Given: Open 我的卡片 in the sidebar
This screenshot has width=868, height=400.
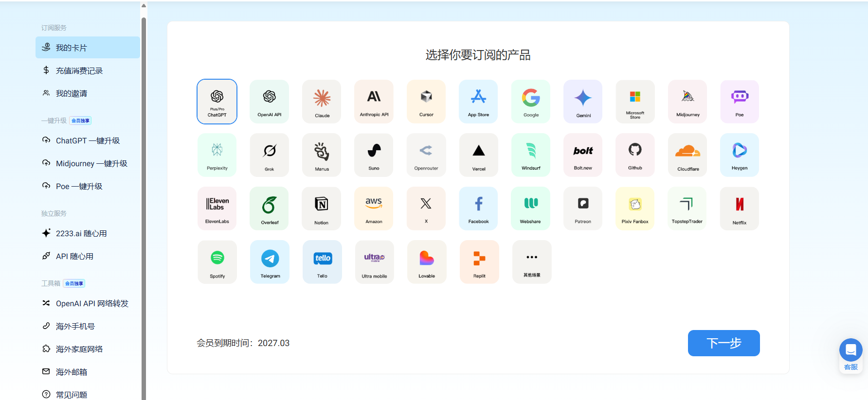Looking at the screenshot, I should point(88,48).
